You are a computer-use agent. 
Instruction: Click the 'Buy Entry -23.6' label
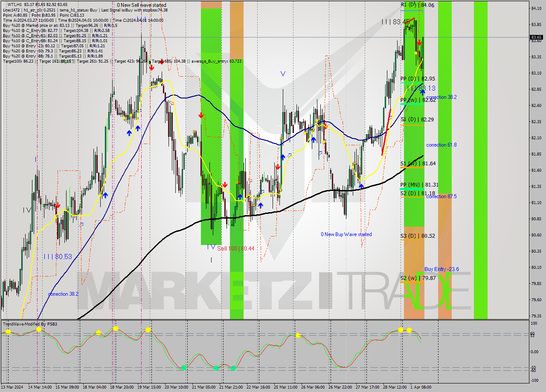click(x=441, y=269)
